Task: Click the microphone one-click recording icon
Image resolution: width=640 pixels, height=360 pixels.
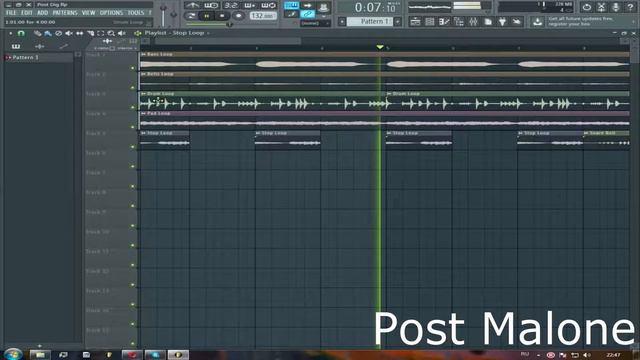Action: coord(616,7)
